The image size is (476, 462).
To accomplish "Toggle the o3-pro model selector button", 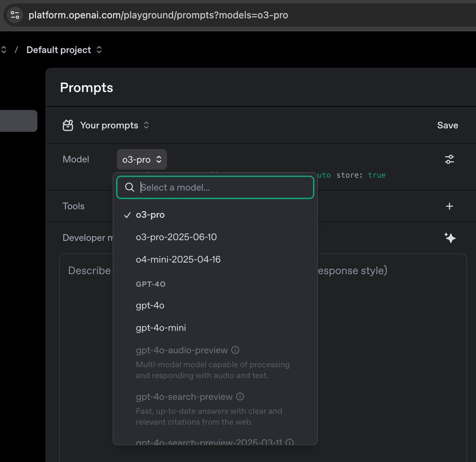I will coord(142,159).
